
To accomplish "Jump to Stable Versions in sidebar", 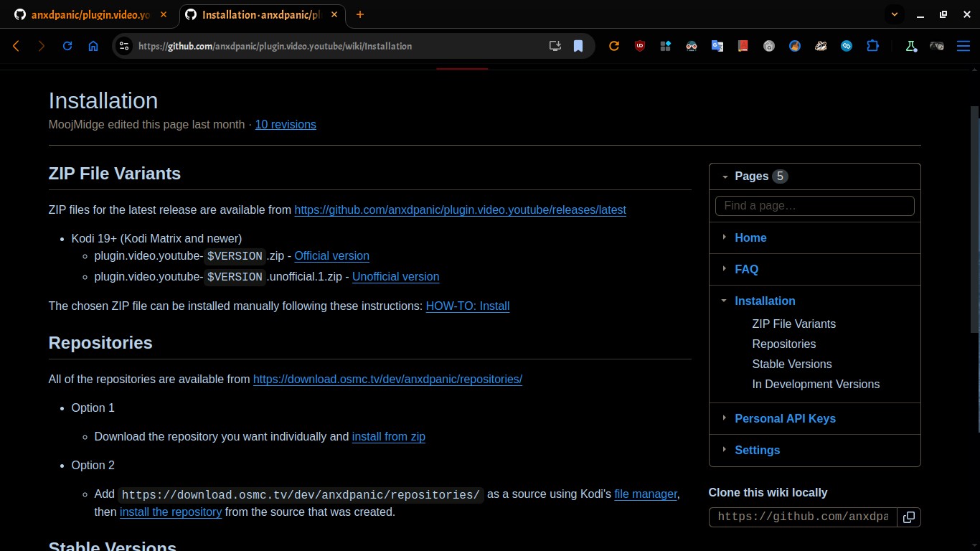I will [x=792, y=364].
